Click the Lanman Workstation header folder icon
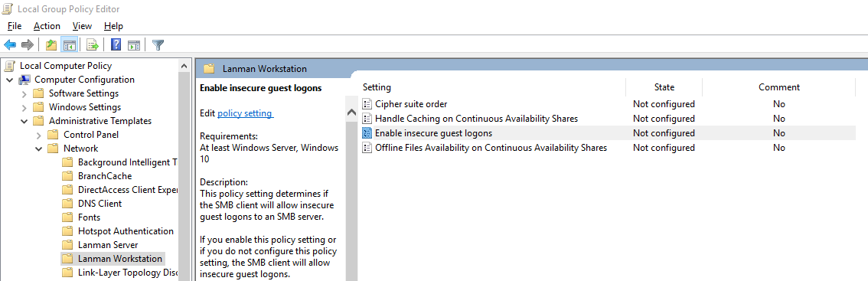This screenshot has height=281, width=868. tap(209, 69)
